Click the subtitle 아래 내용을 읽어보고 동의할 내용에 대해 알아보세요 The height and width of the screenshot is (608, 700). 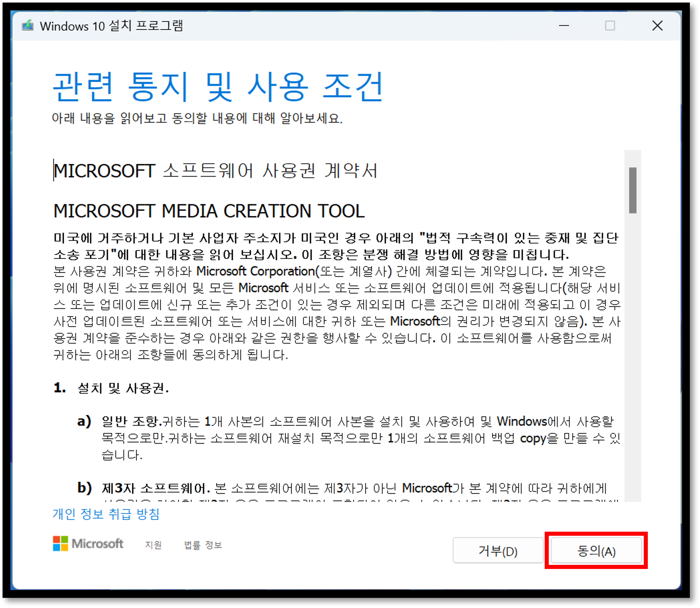tap(197, 118)
